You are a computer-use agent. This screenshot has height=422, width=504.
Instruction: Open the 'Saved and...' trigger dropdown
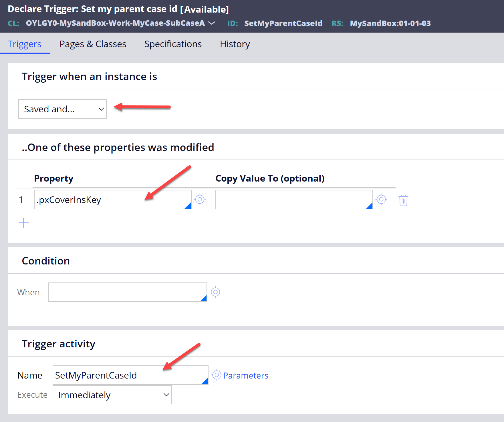pos(62,109)
